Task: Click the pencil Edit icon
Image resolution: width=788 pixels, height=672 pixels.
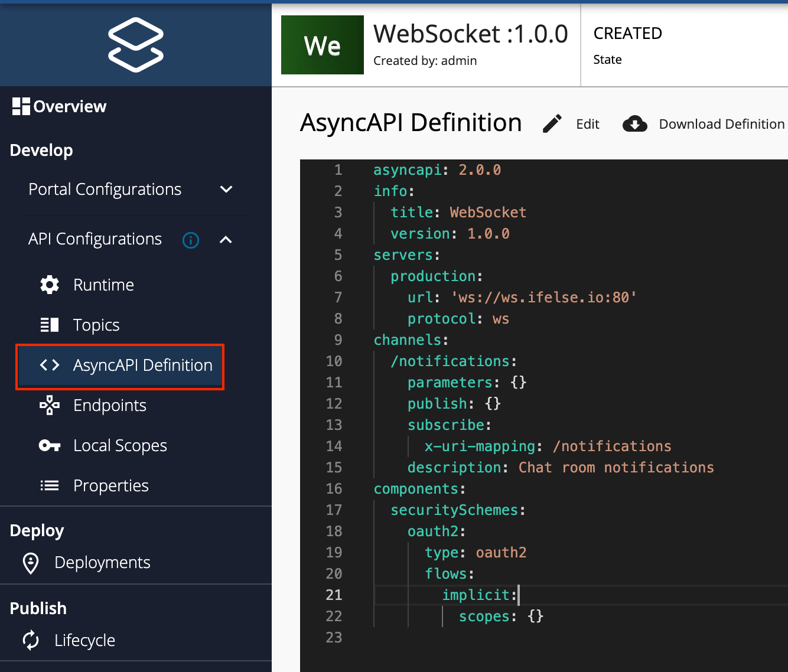Action: coord(552,124)
